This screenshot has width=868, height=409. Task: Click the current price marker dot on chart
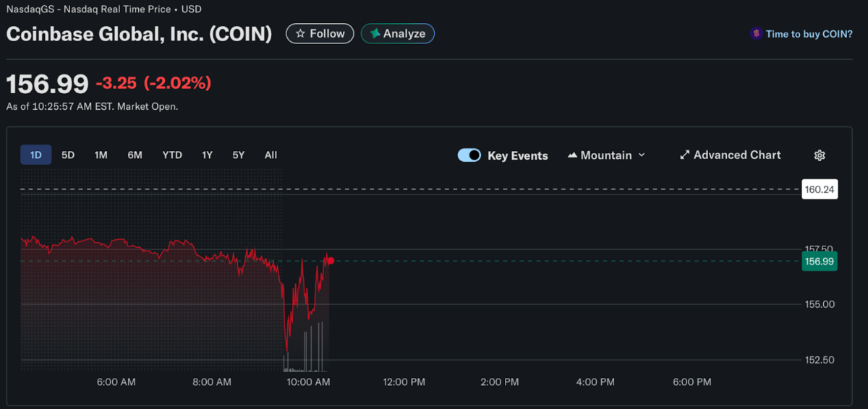tap(331, 261)
